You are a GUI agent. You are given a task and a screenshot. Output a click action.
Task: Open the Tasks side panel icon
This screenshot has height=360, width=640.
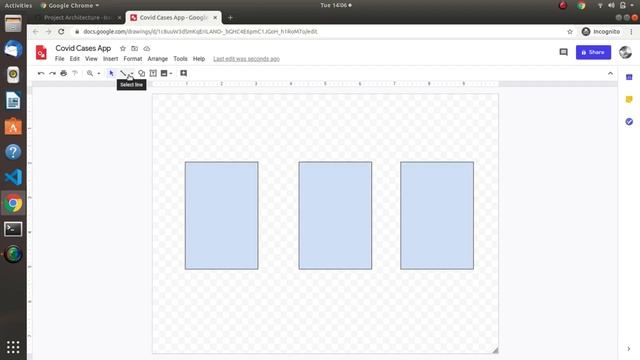(629, 122)
